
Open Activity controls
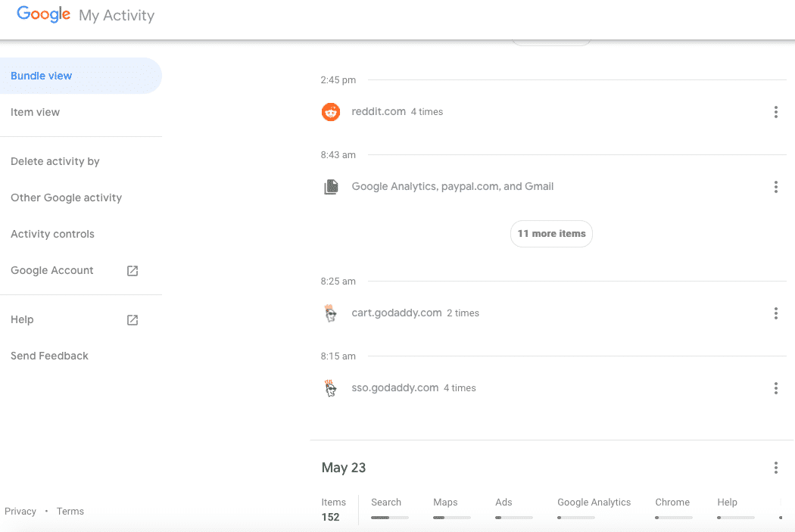coord(52,234)
